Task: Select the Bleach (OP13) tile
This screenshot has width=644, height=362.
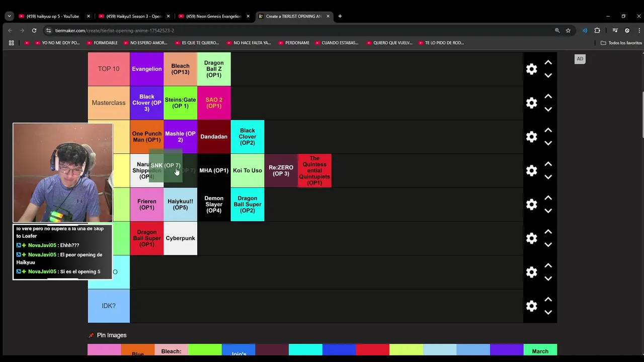Action: [180, 69]
